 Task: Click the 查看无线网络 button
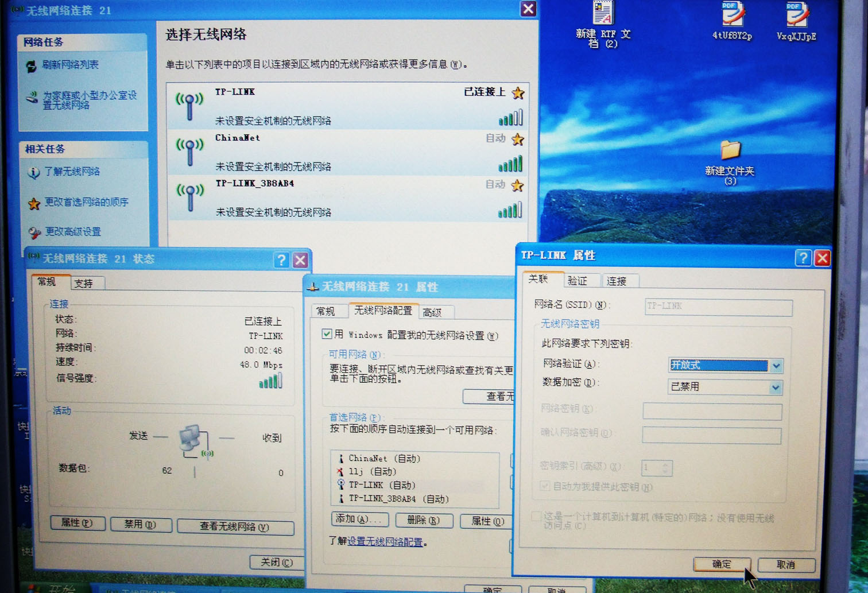235,526
